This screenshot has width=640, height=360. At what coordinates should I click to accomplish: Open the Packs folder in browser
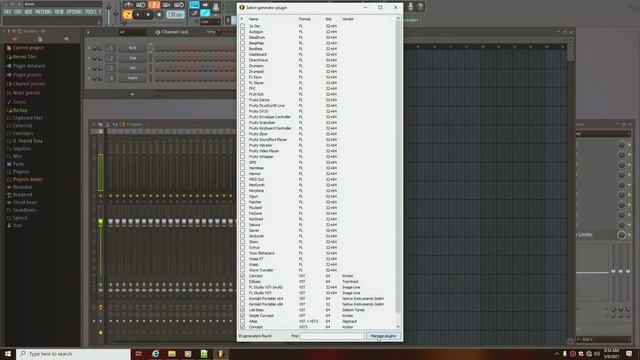(x=16, y=164)
